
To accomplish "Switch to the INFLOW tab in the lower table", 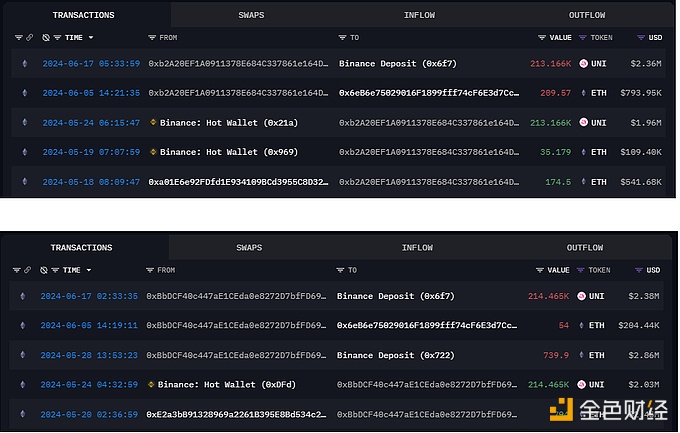I will (417, 248).
